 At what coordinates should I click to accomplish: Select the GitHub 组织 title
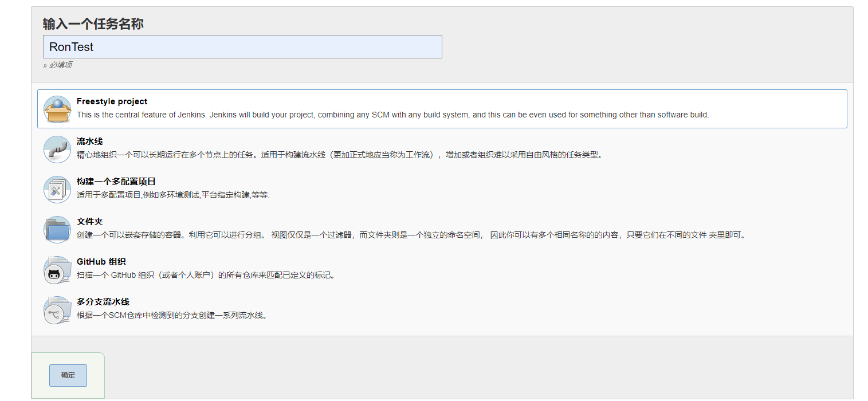101,262
